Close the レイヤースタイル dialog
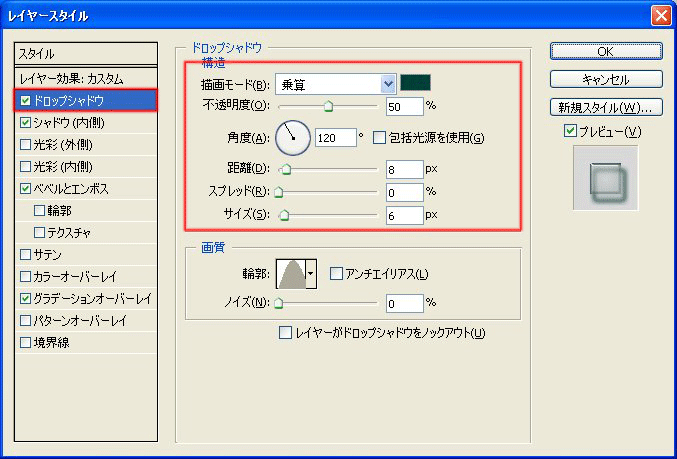Viewport: 677px width, 459px height. [x=661, y=16]
